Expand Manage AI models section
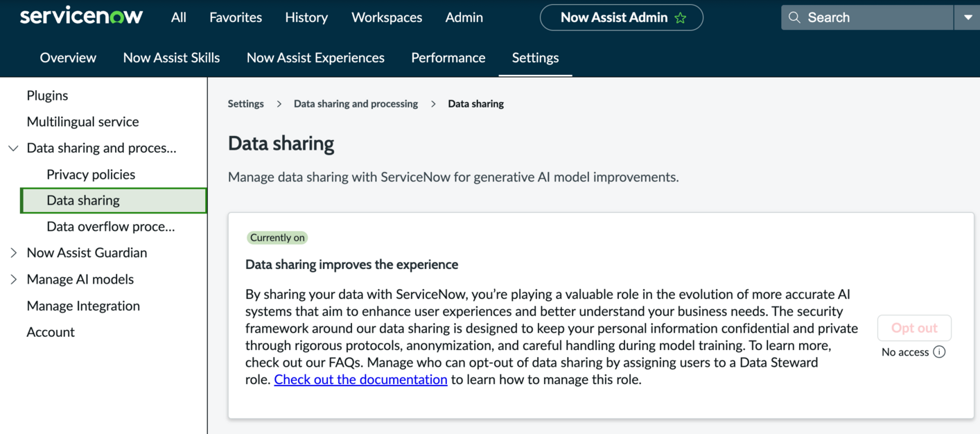Image resolution: width=980 pixels, height=434 pixels. pos(13,279)
